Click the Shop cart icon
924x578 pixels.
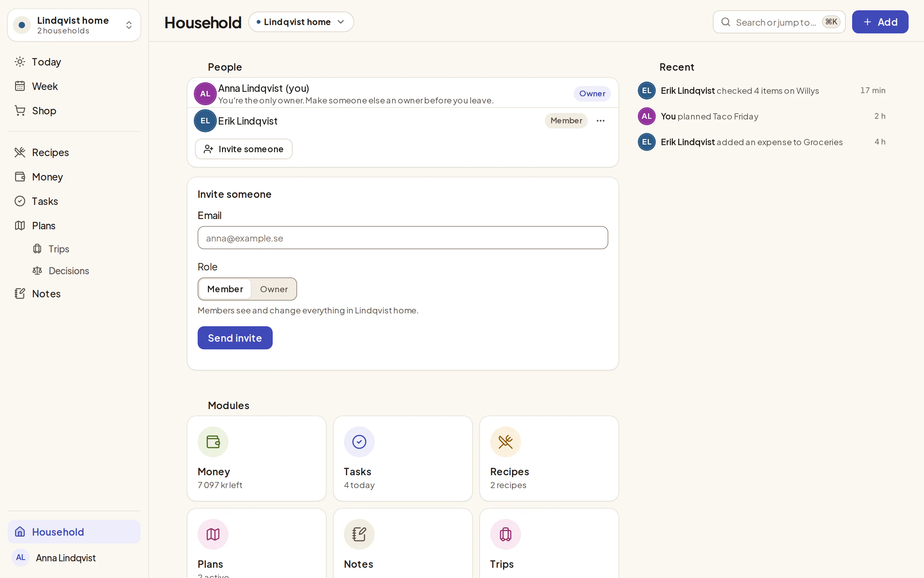[x=20, y=110]
